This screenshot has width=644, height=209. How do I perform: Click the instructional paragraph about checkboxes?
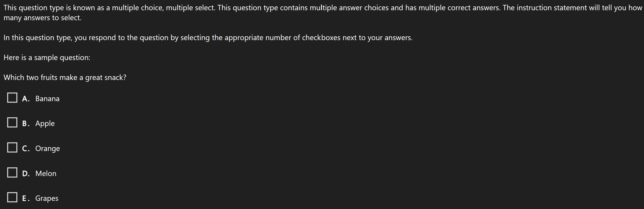pos(208,38)
